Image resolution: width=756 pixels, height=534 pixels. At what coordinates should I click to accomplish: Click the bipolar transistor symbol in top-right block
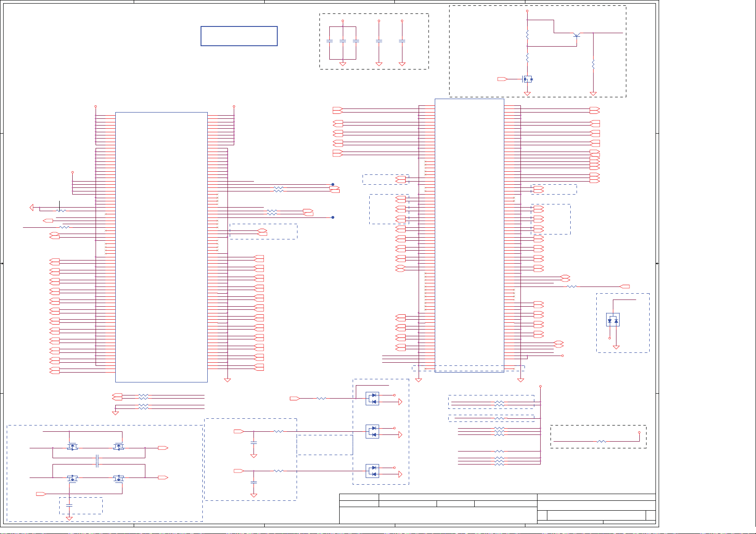pyautogui.click(x=577, y=35)
